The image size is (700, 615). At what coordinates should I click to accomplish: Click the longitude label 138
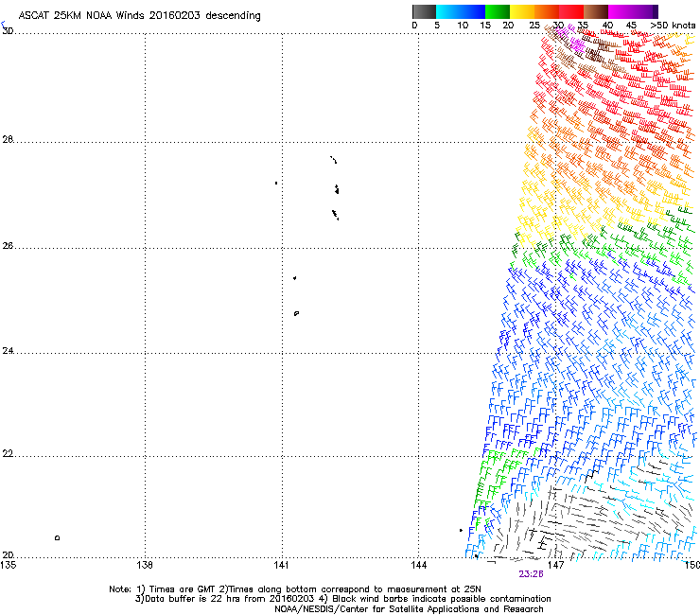click(145, 565)
